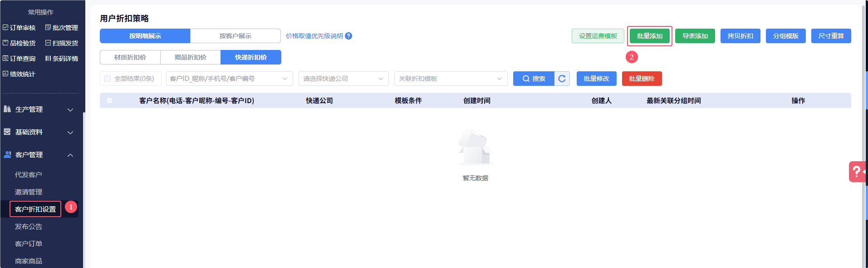Expand the 生产管理 sidebar section

click(39, 109)
